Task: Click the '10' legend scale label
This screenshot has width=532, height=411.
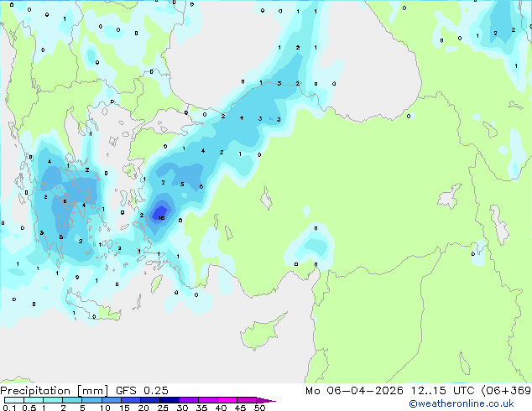Action: tap(105, 408)
